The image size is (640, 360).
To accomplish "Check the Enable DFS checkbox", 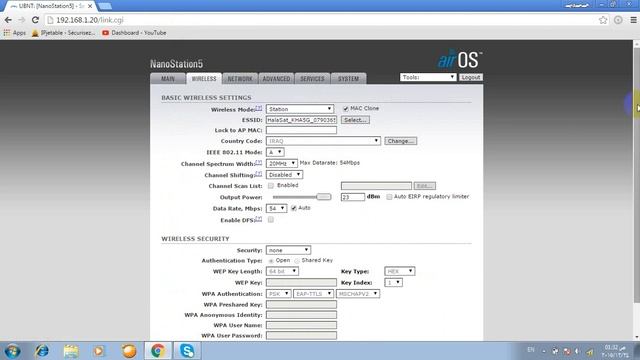I will click(x=271, y=220).
